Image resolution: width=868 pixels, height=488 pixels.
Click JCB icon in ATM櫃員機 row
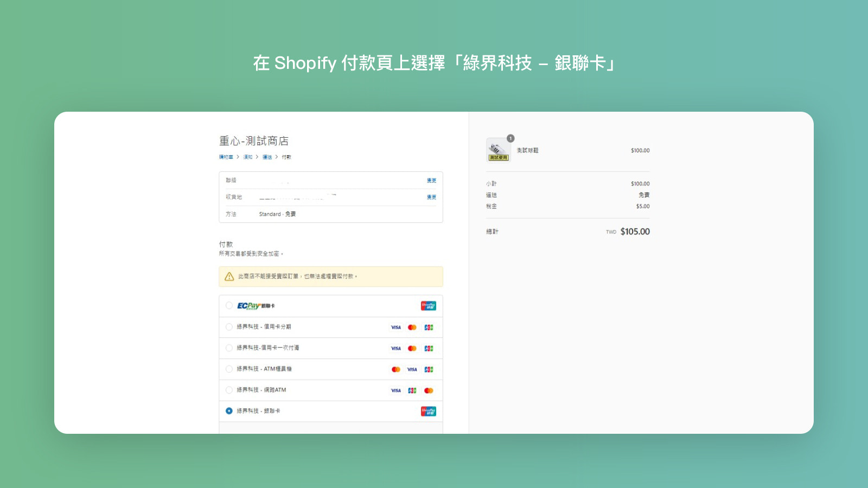click(x=429, y=370)
